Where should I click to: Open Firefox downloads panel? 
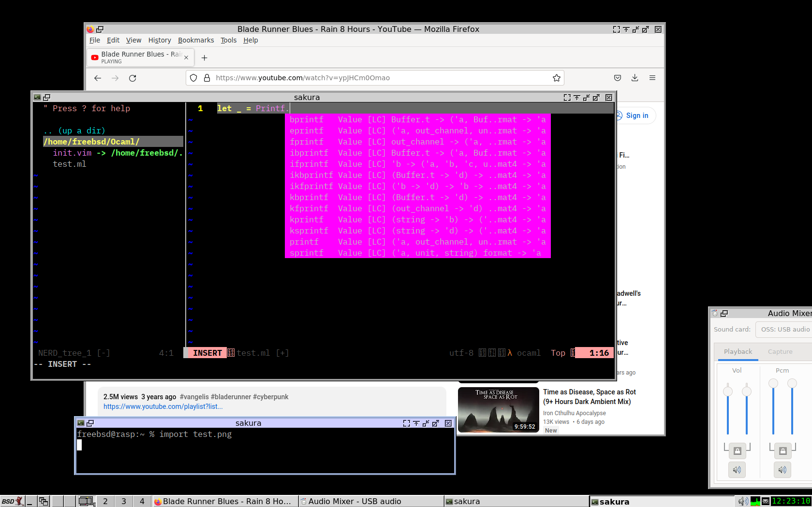635,78
